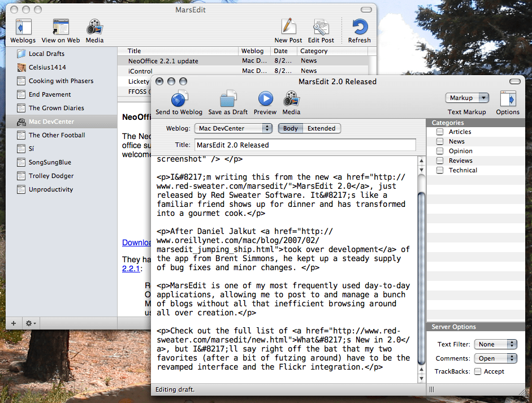Enable TrackBacks Accept checkbox
The image size is (532, 403).
tap(478, 371)
